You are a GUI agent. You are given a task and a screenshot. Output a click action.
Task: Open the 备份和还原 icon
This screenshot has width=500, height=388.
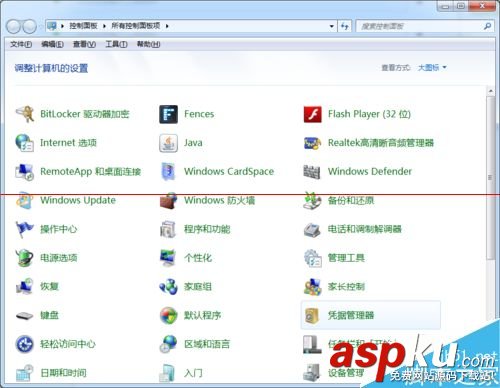tap(313, 200)
